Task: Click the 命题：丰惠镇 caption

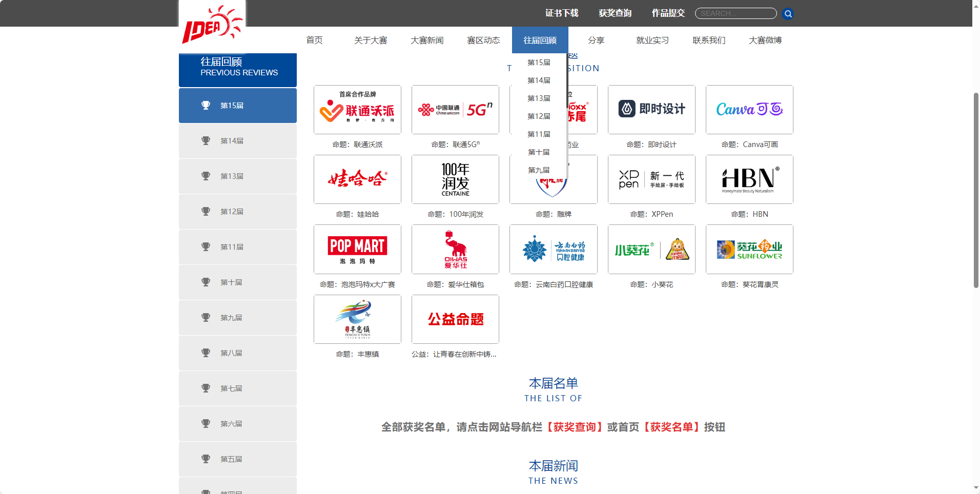Action: point(357,354)
